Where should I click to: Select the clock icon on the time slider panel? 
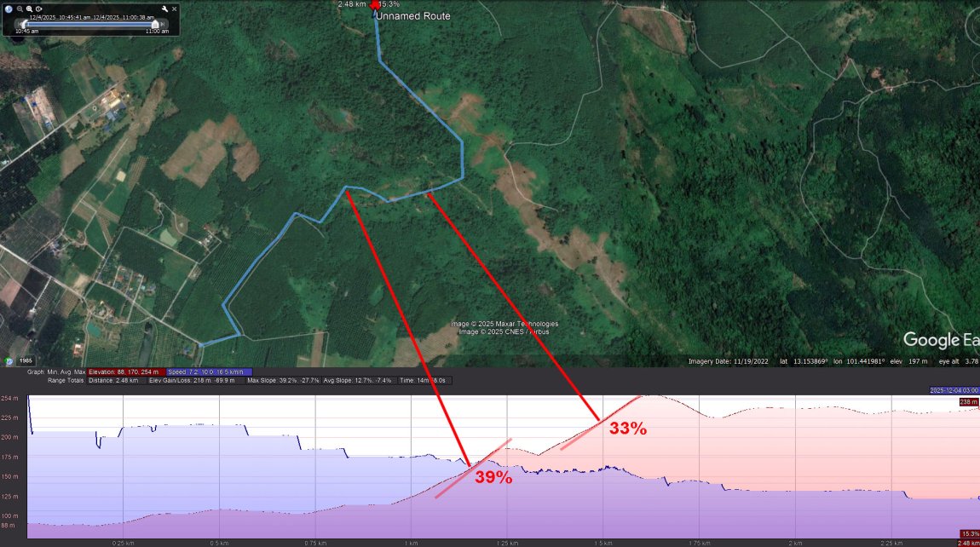(x=9, y=9)
